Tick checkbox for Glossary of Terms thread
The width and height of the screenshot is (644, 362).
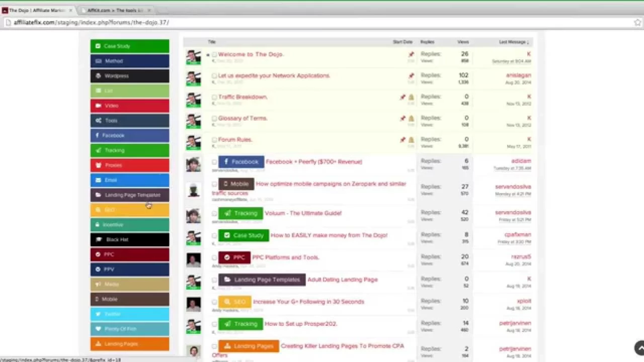(214, 119)
